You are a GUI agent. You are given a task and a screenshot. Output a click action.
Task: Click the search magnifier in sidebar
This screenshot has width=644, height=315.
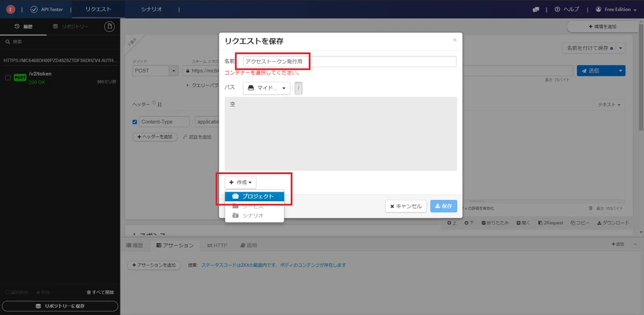click(x=8, y=42)
